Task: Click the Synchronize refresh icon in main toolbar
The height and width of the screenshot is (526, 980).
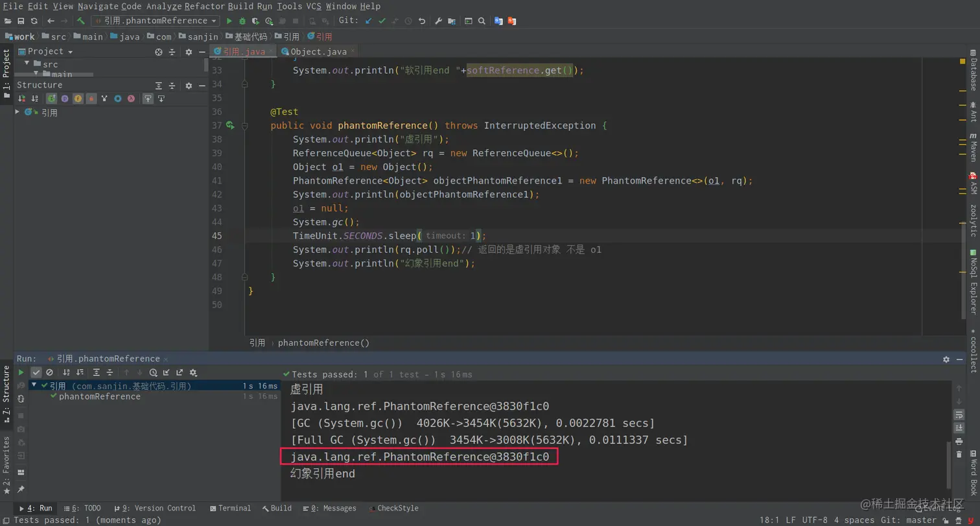Action: click(x=34, y=21)
